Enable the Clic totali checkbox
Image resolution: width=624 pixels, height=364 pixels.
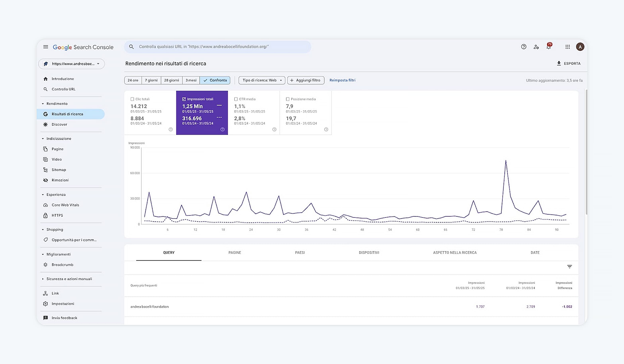(x=132, y=99)
